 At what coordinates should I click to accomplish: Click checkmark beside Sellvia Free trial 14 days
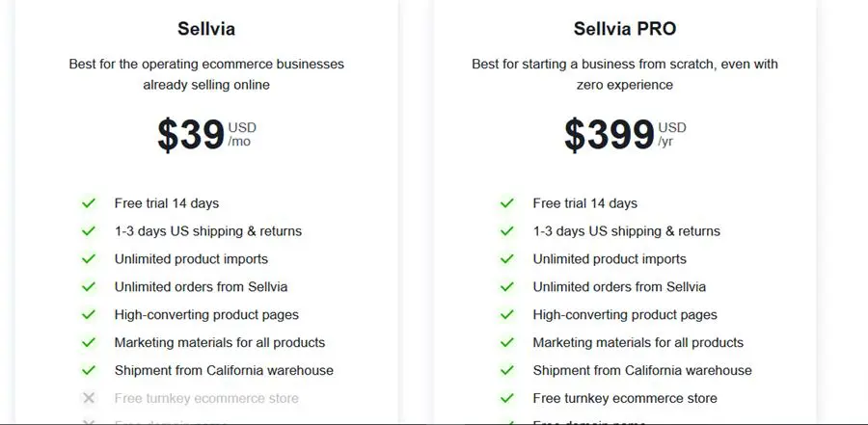89,203
